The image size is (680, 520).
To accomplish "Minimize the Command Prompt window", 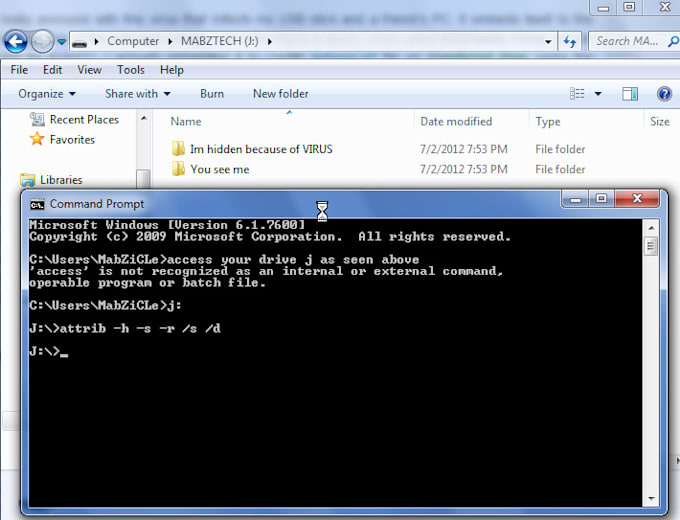I will (575, 199).
